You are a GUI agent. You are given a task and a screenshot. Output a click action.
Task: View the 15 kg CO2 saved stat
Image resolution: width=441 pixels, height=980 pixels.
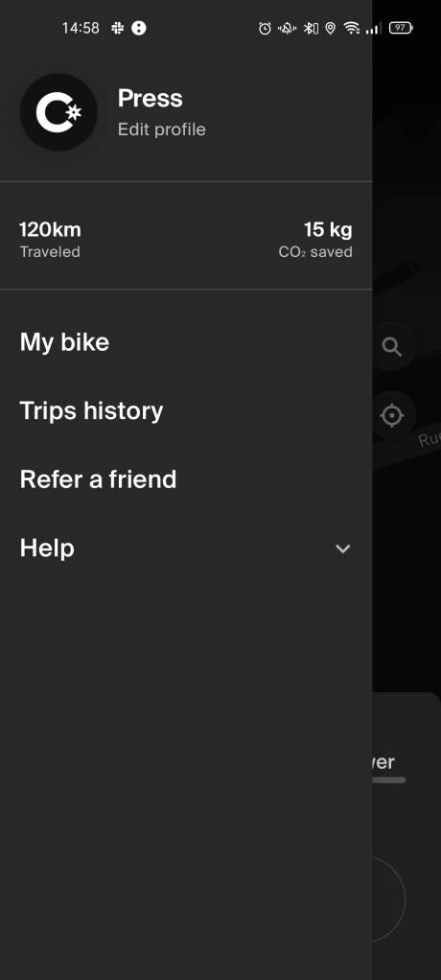tap(315, 240)
